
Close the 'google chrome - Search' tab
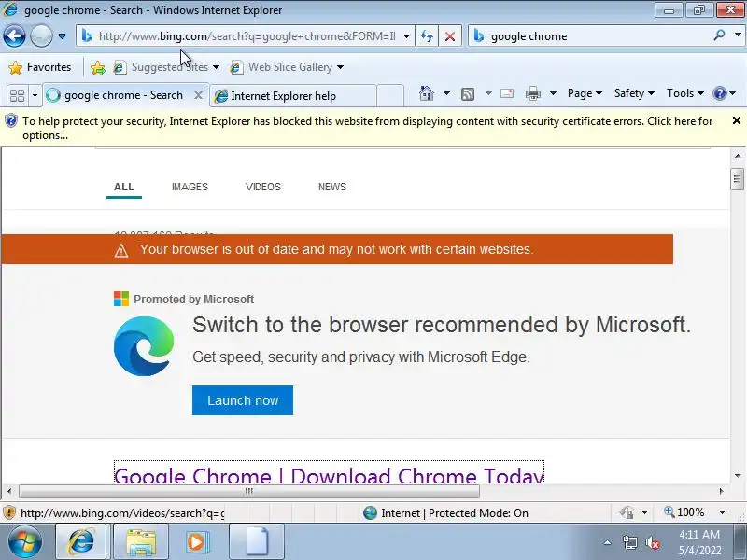coord(198,96)
